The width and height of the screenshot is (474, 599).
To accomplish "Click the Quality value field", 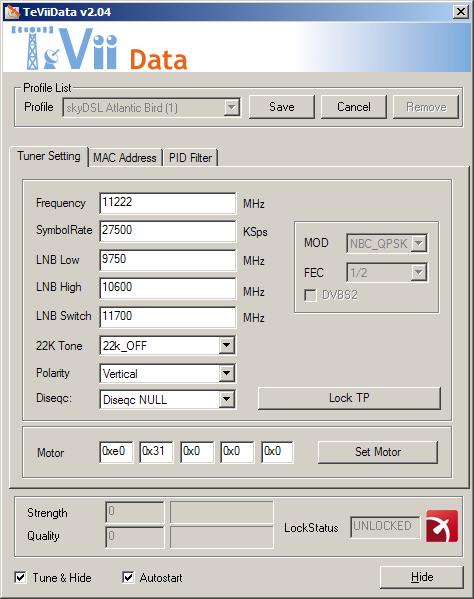I will tap(134, 537).
